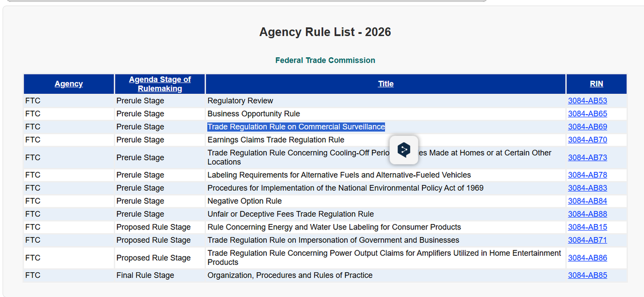
Task: Open RIN link 3084-AB53
Action: (x=588, y=101)
